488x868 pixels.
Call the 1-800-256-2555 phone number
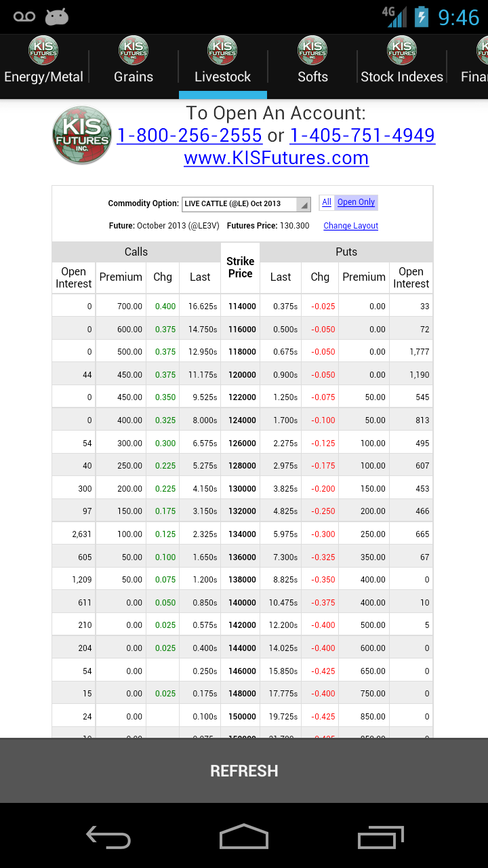click(190, 136)
